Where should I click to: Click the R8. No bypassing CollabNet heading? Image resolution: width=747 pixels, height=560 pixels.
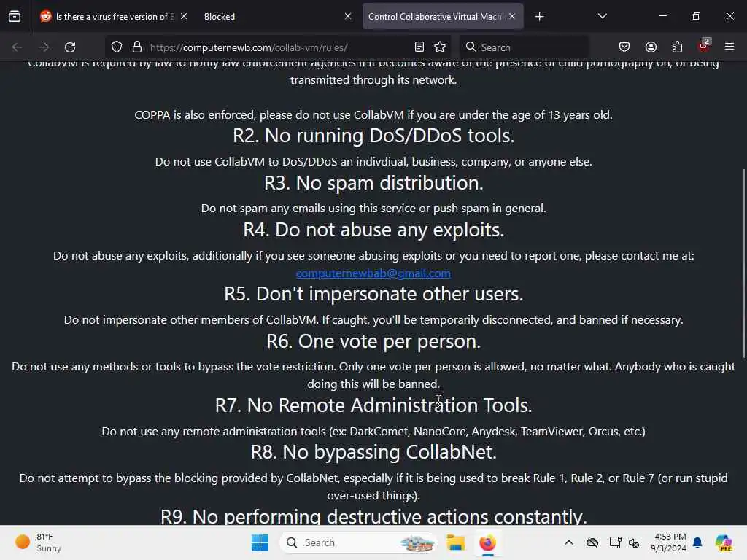[373, 452]
